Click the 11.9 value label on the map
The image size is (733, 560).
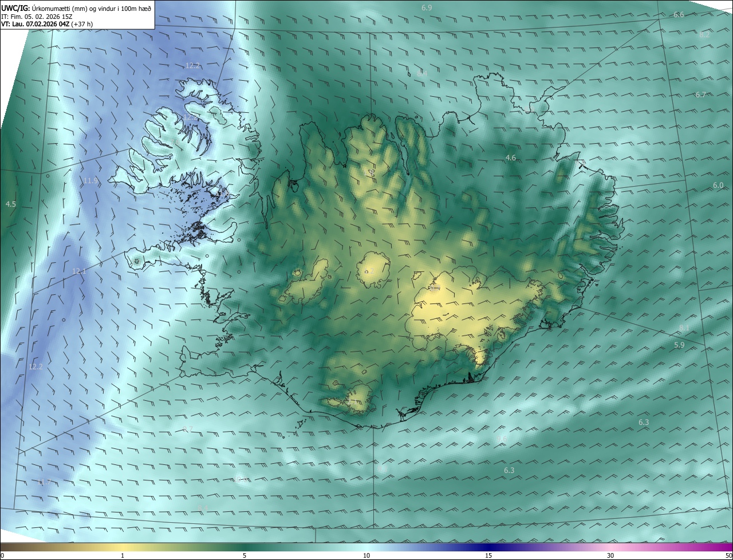coord(90,180)
